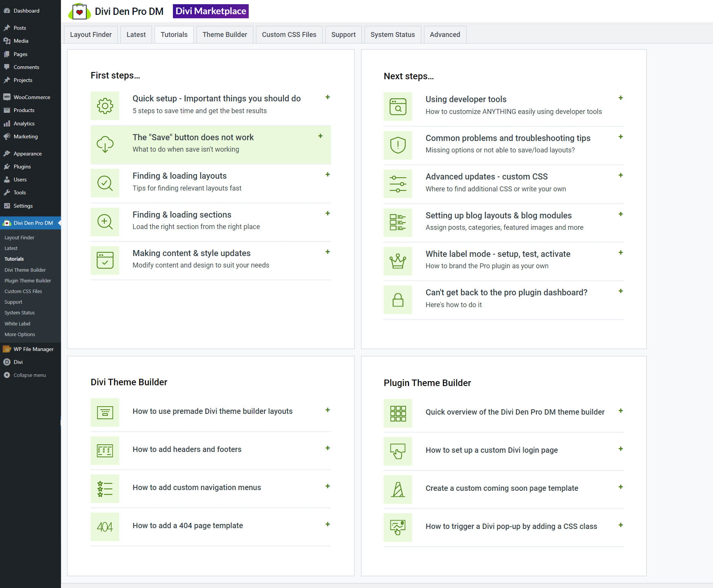
Task: Expand Using developer tools with plus icon
Action: tap(620, 98)
